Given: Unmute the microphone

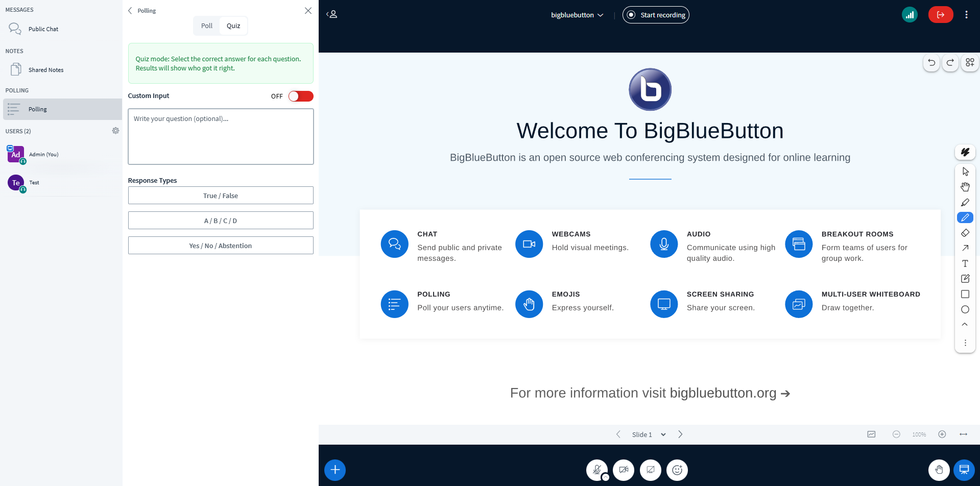Looking at the screenshot, I should coord(596,470).
